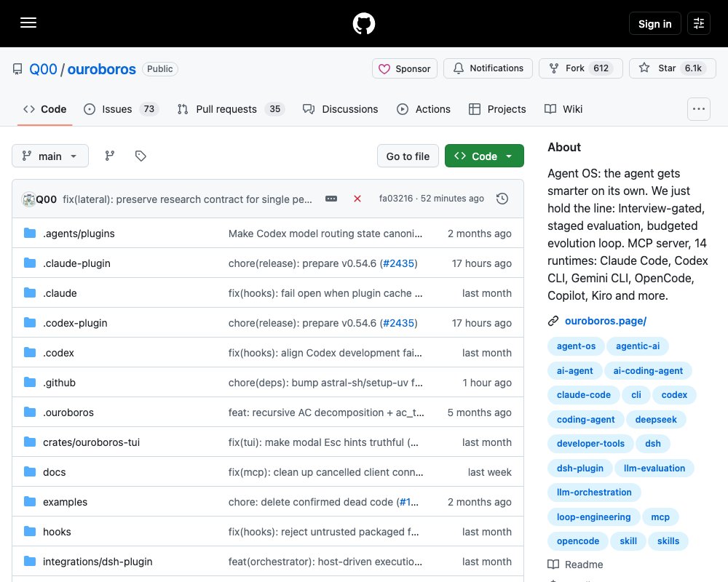Fork the repository
This screenshot has height=582, width=728.
coord(581,68)
